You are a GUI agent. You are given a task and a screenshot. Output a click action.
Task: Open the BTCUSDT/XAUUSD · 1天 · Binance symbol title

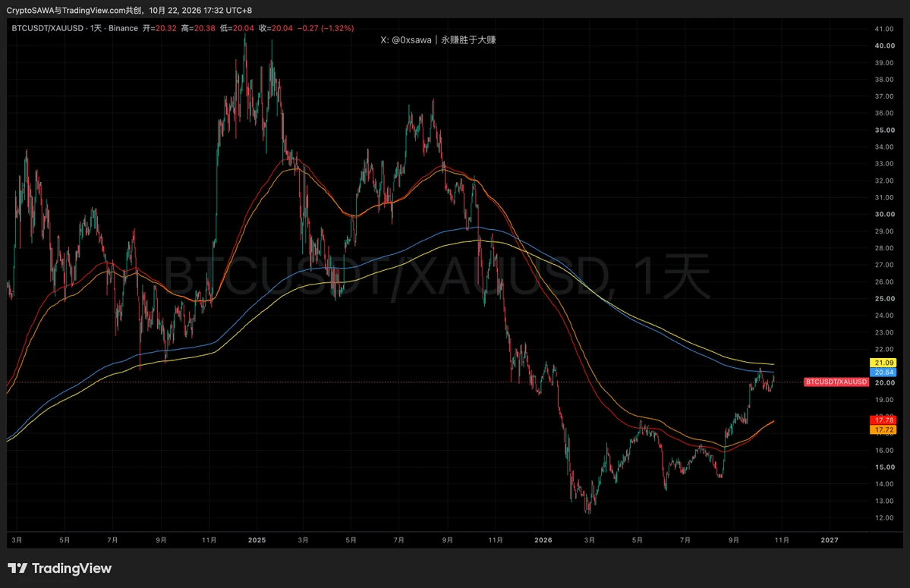(x=75, y=28)
